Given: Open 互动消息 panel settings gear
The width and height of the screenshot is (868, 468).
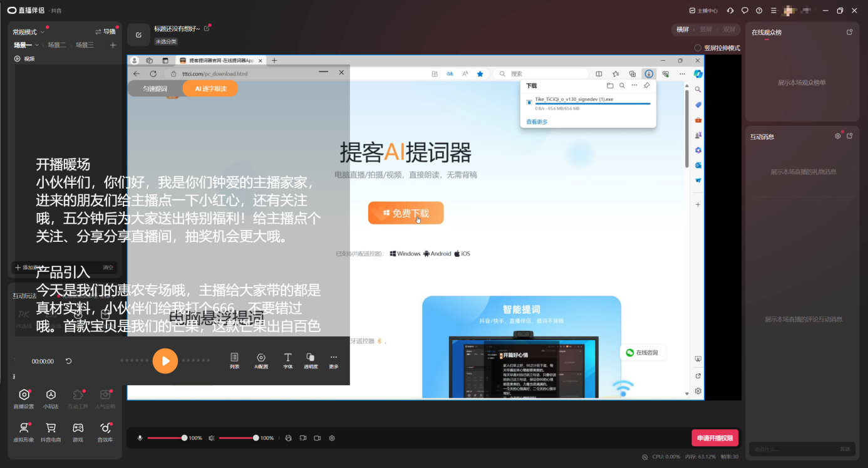Looking at the screenshot, I should (x=838, y=136).
